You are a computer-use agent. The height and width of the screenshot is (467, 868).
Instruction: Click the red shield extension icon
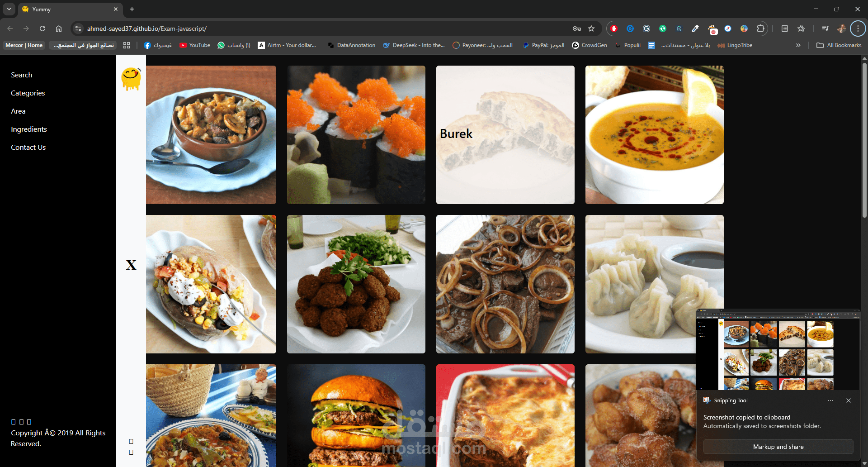click(x=614, y=29)
